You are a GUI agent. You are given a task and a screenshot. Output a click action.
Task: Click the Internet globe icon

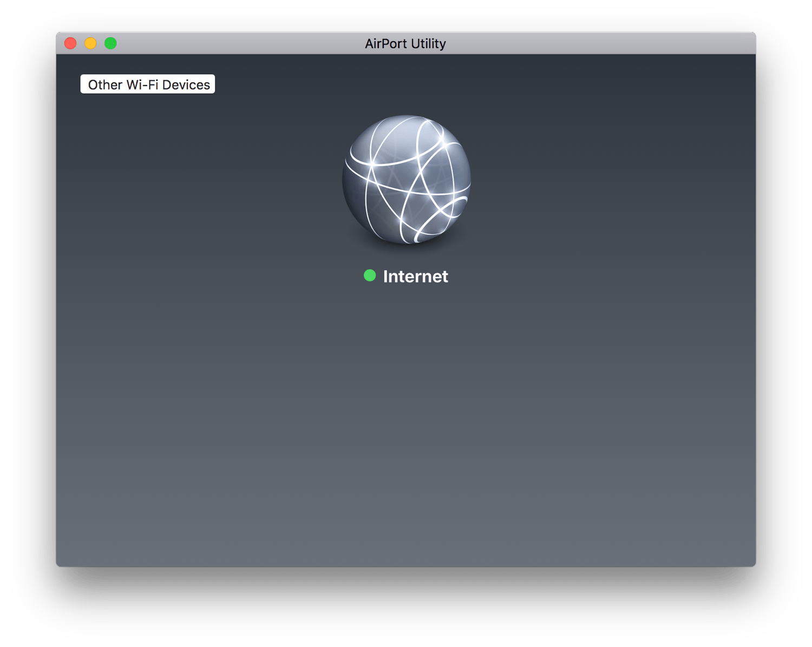(x=407, y=180)
